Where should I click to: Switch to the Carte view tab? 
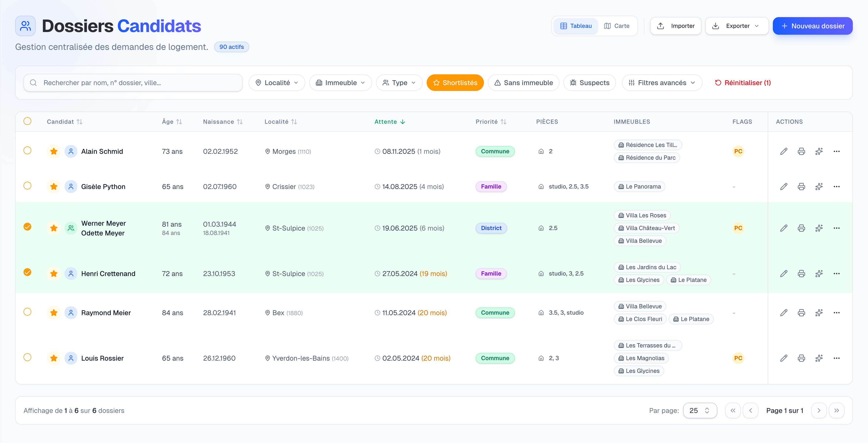pos(617,26)
